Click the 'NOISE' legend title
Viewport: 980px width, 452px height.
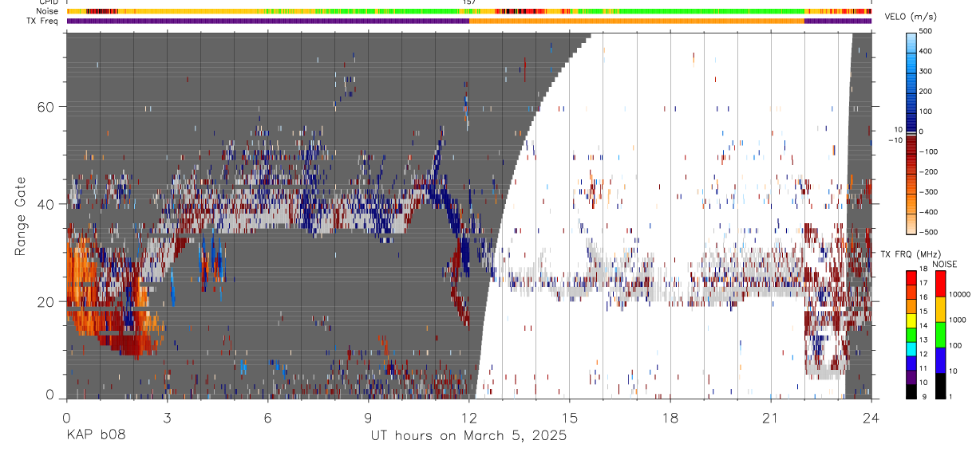[944, 264]
